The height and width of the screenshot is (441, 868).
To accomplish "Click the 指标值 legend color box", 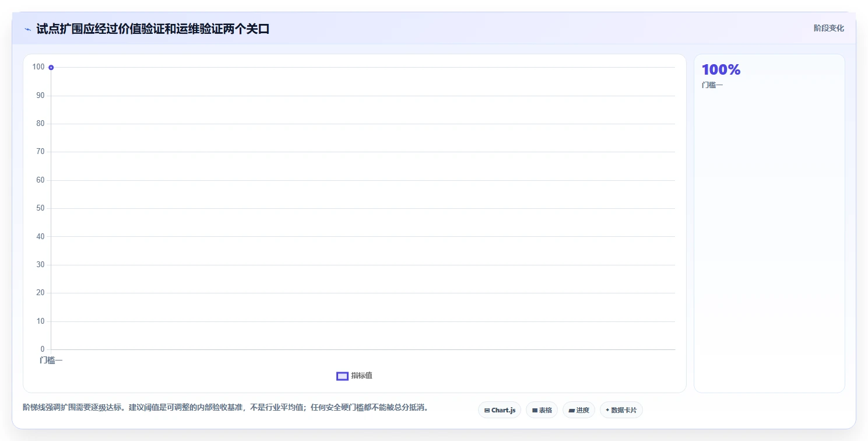I will [x=342, y=376].
